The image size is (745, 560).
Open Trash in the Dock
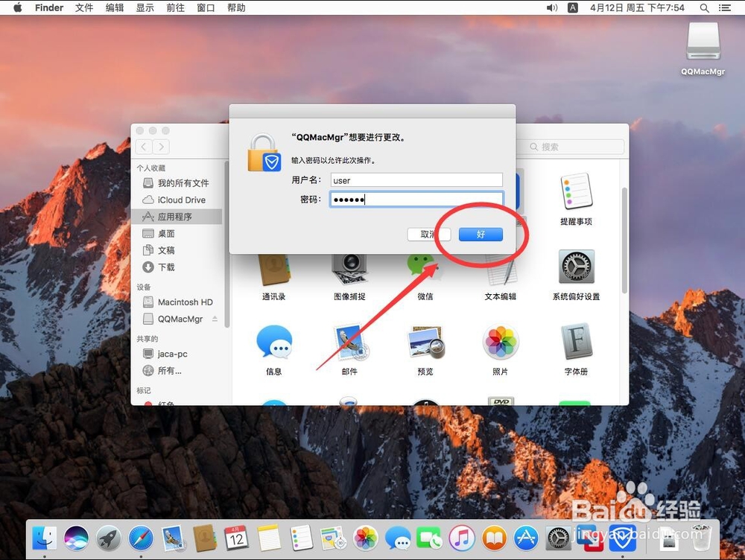[x=701, y=538]
